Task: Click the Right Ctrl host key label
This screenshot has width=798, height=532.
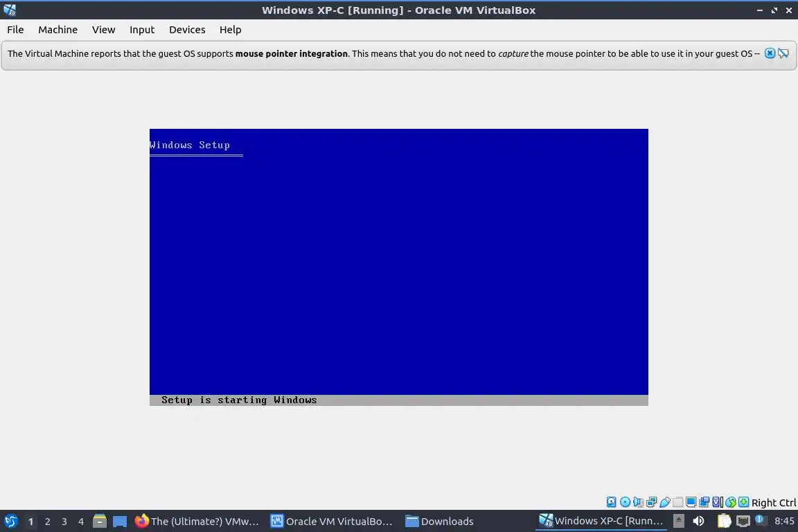Action: pos(774,502)
